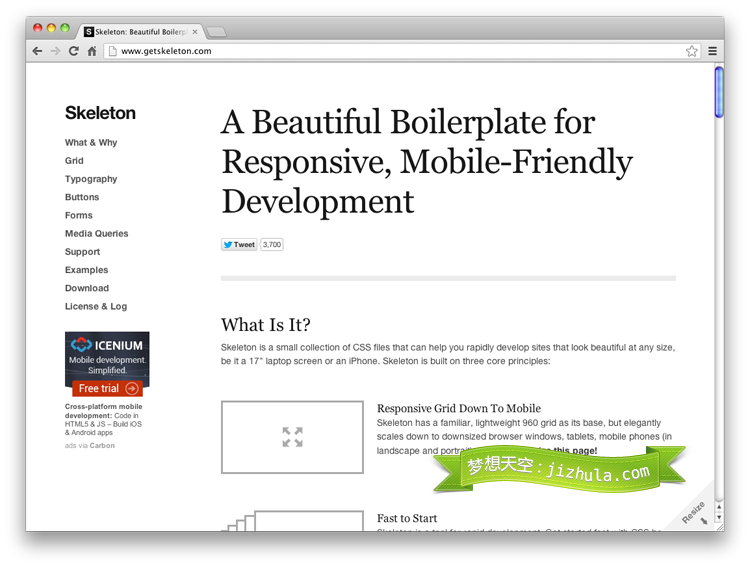The image size is (750, 567).
Task: Click the page icon in the address bar
Action: (x=112, y=51)
